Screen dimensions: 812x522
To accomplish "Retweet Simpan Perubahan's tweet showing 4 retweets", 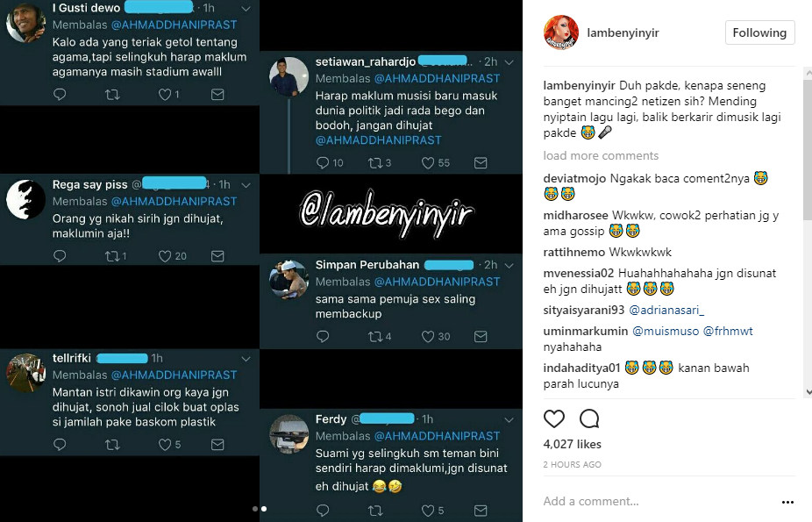I will pyautogui.click(x=374, y=337).
